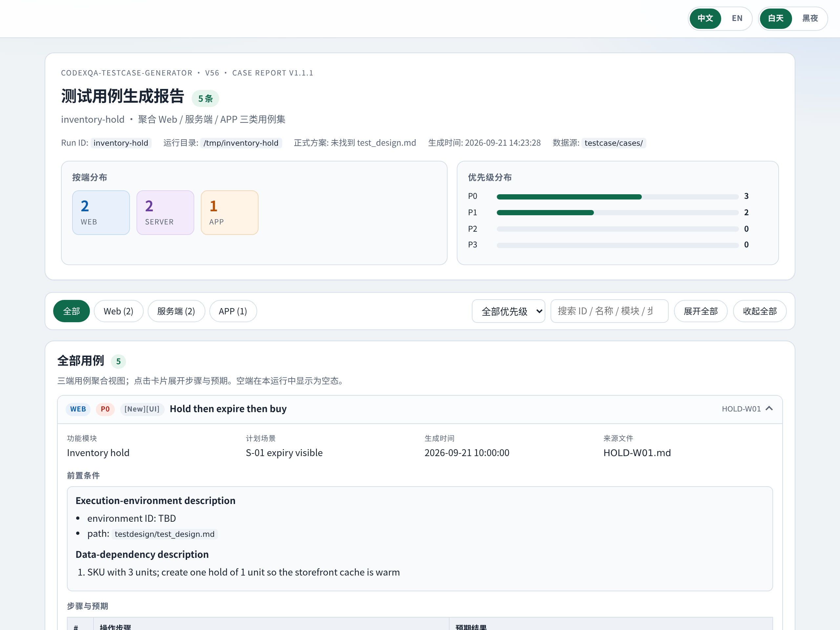Click the Execution-environment description heading
Screen dimensions: 840x630
coord(155,500)
